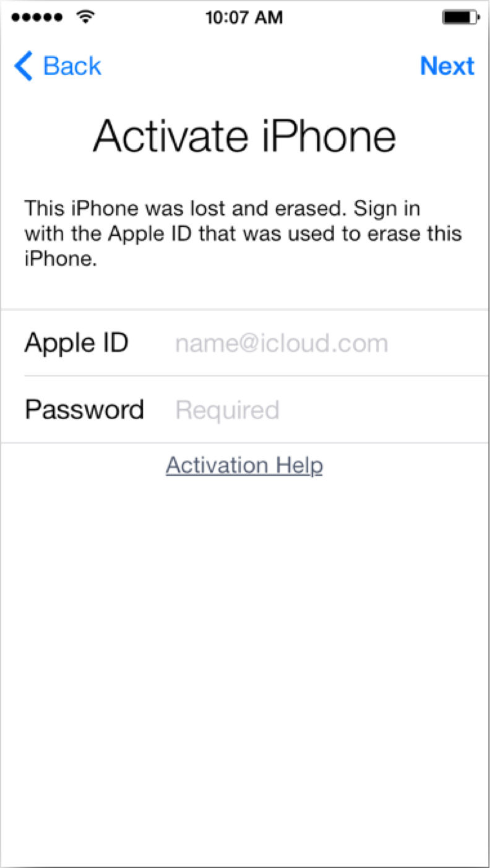Click the 10:07 AM clock
The image size is (490, 868).
tap(244, 17)
